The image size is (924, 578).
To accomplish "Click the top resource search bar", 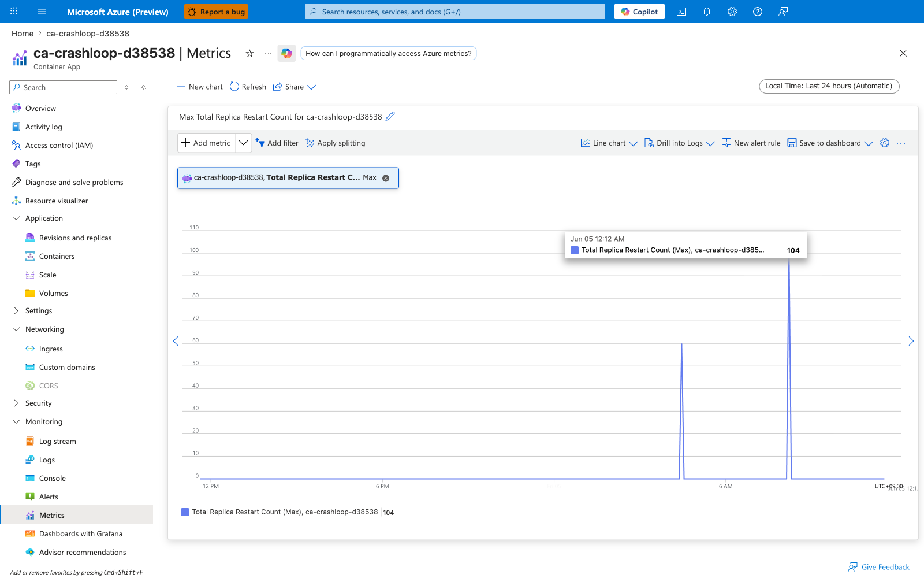I will pyautogui.click(x=455, y=12).
